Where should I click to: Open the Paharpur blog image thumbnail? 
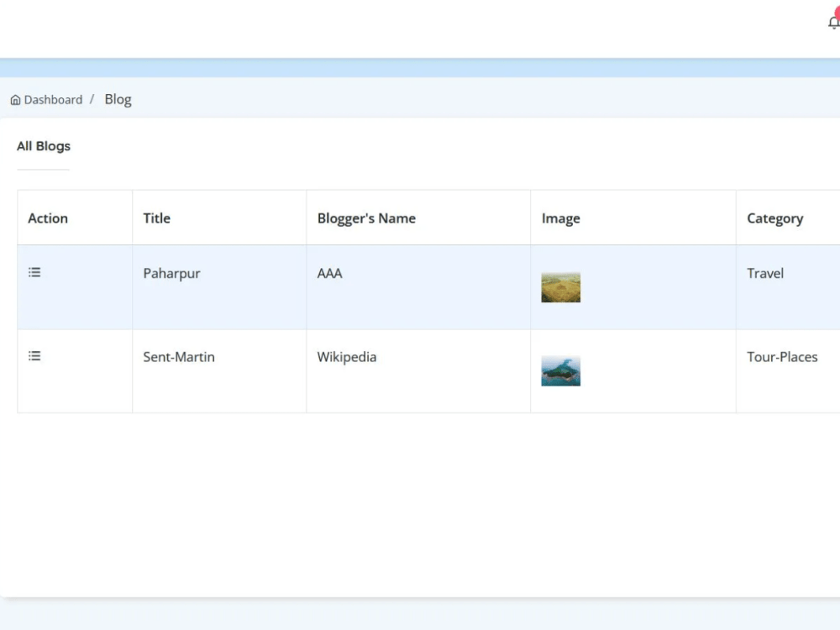[x=560, y=287]
